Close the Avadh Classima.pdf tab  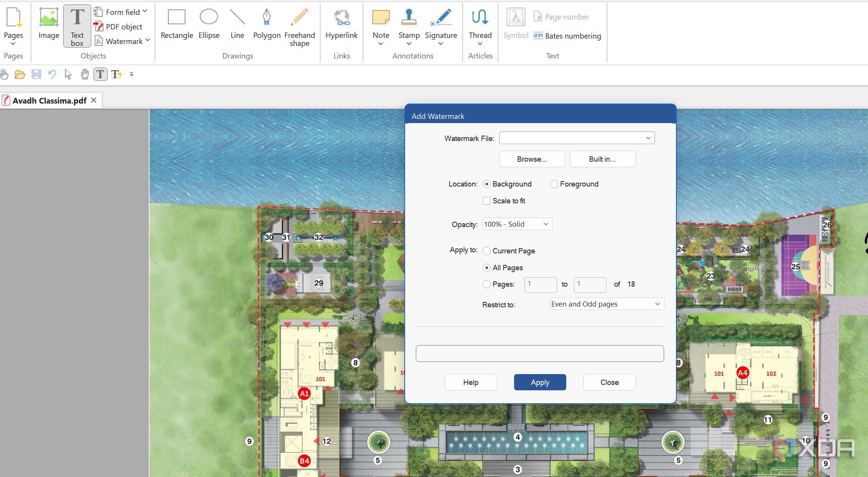click(x=94, y=101)
